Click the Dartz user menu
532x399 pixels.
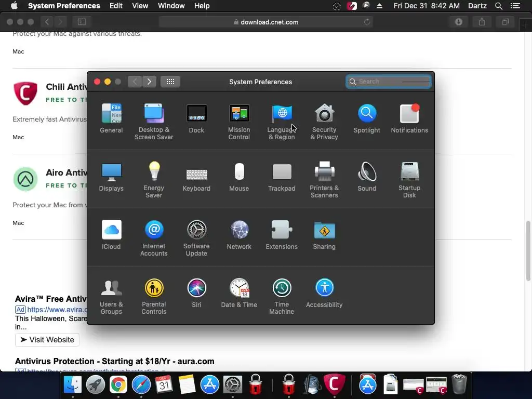pyautogui.click(x=477, y=6)
